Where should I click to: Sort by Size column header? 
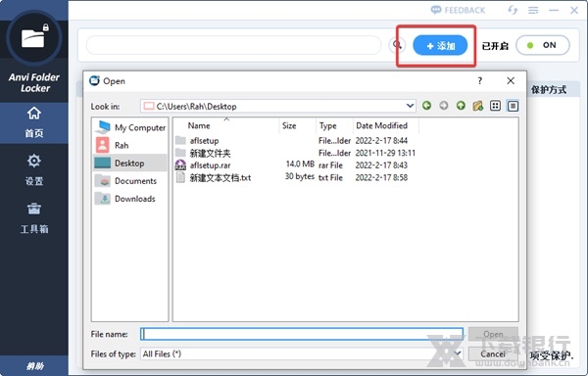tap(298, 126)
